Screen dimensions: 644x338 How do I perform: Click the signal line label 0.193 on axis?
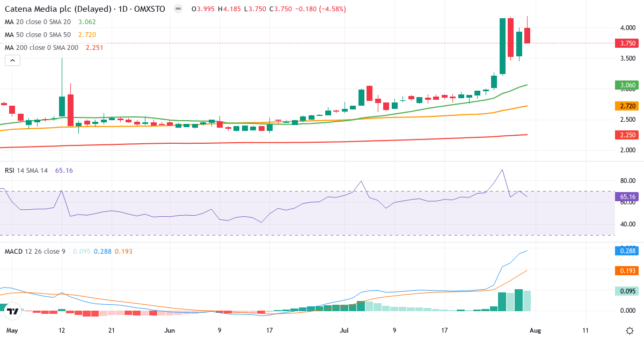pyautogui.click(x=627, y=270)
